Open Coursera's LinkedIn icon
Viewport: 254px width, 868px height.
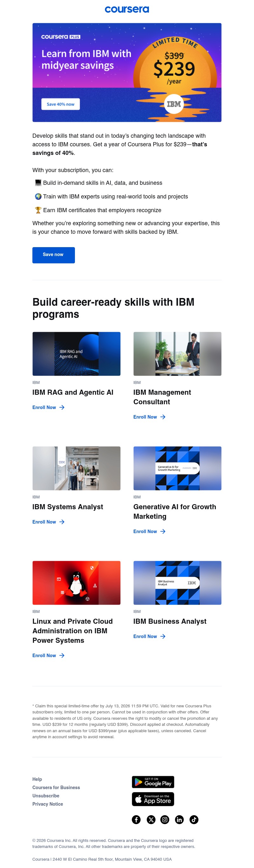click(x=179, y=819)
